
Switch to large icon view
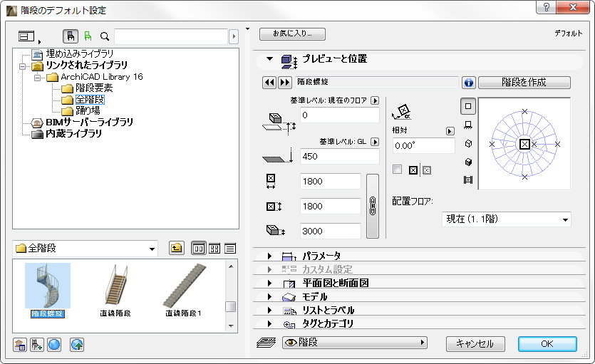199,249
